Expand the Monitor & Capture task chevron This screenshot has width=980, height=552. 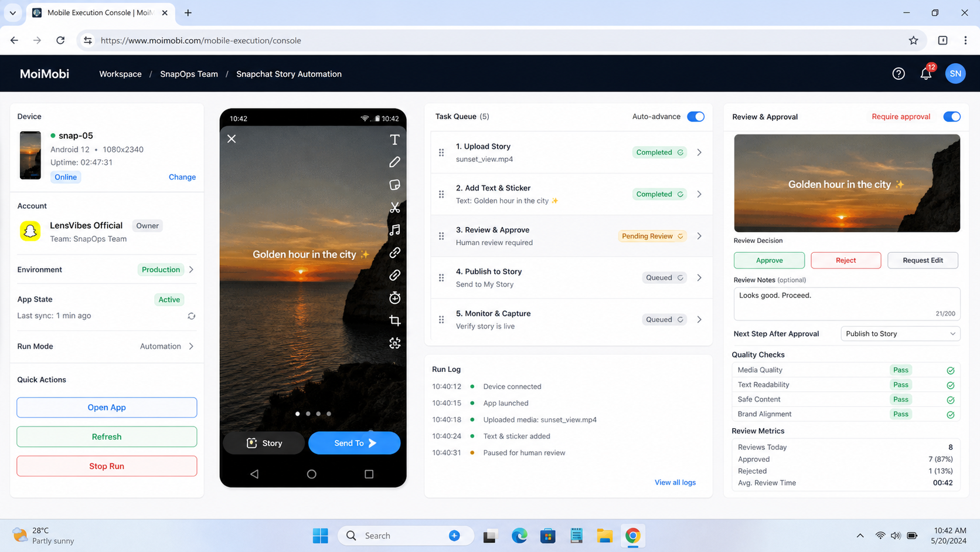(699, 320)
